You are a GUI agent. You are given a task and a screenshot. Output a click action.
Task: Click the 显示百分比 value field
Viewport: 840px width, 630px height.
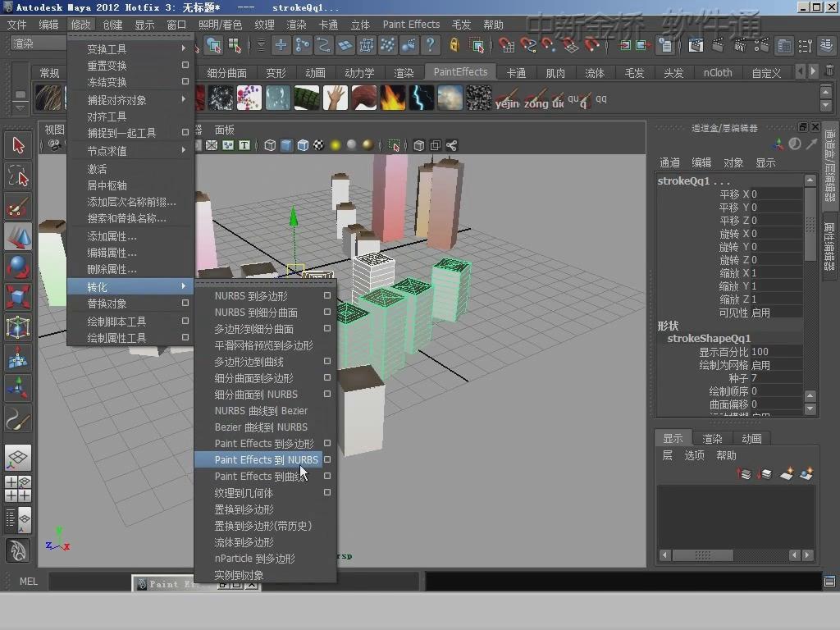pos(776,352)
